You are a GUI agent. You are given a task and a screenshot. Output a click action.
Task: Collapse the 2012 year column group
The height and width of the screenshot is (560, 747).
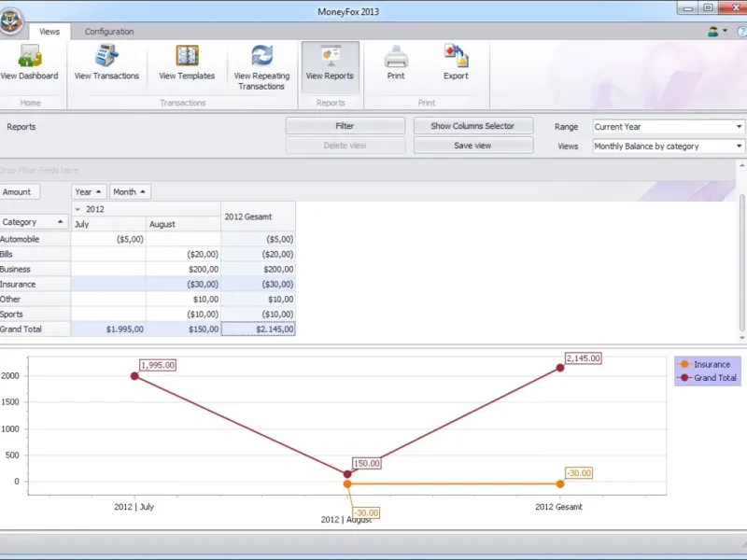pos(78,209)
